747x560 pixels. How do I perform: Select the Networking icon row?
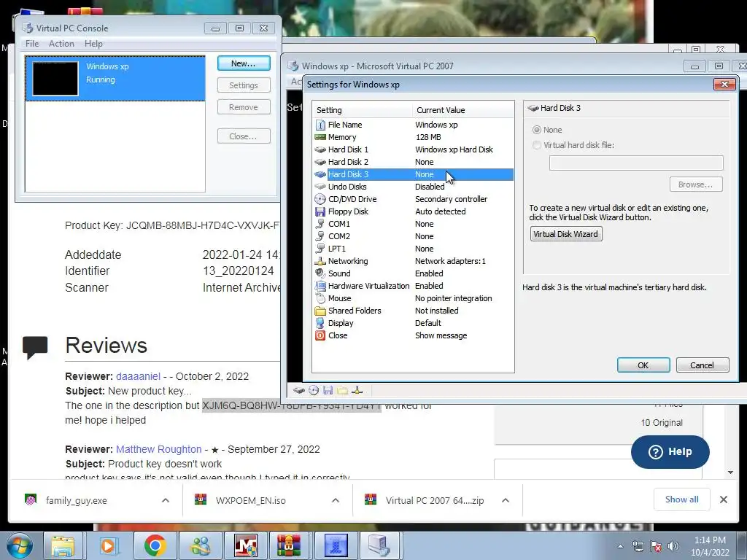(414, 261)
